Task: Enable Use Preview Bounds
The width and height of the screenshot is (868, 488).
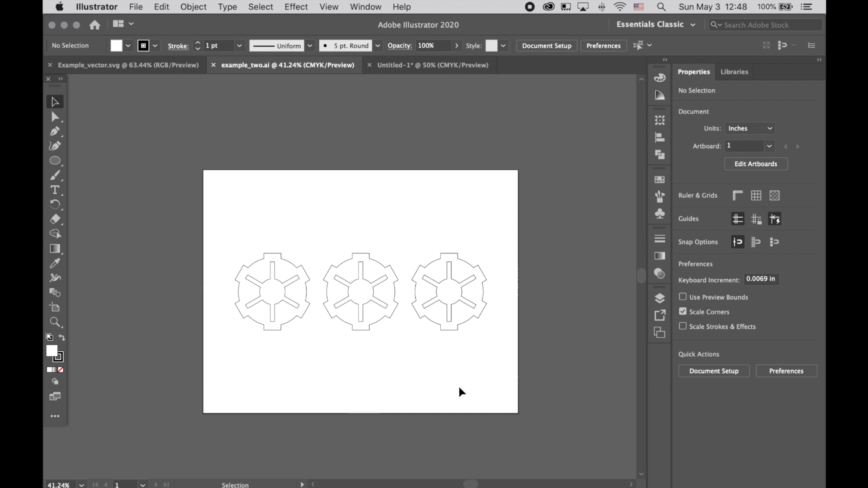Action: 683,296
